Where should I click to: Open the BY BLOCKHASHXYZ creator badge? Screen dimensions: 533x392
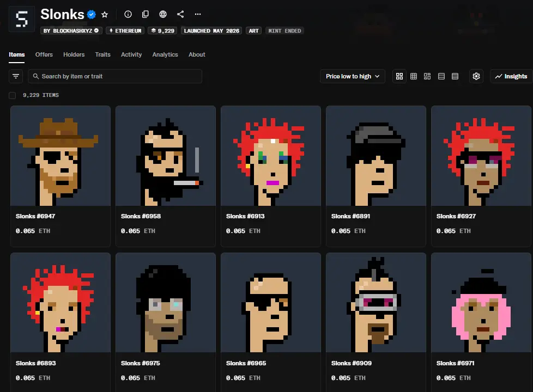tap(71, 31)
